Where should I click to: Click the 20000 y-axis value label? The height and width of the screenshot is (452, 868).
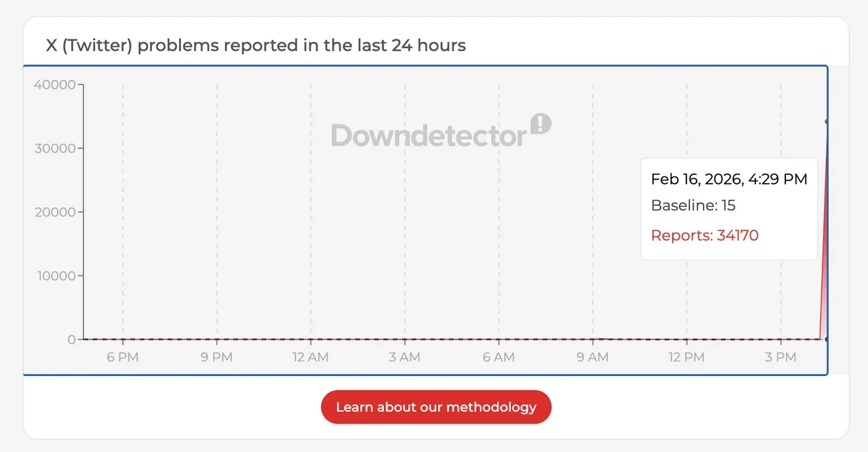[x=54, y=212]
